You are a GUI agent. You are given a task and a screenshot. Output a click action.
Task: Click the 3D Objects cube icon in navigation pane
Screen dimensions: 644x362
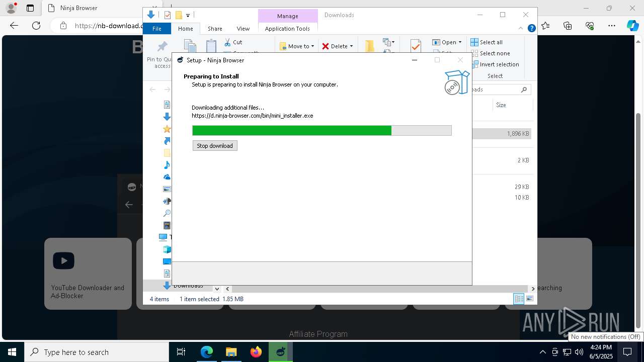click(167, 249)
